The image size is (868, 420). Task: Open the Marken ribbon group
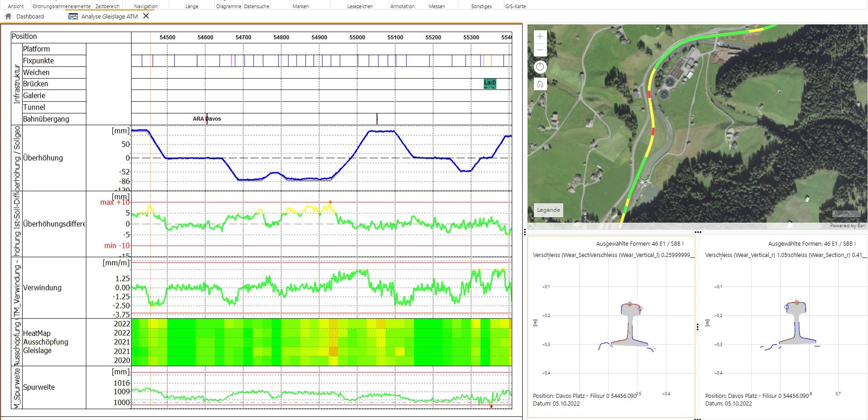pyautogui.click(x=301, y=6)
